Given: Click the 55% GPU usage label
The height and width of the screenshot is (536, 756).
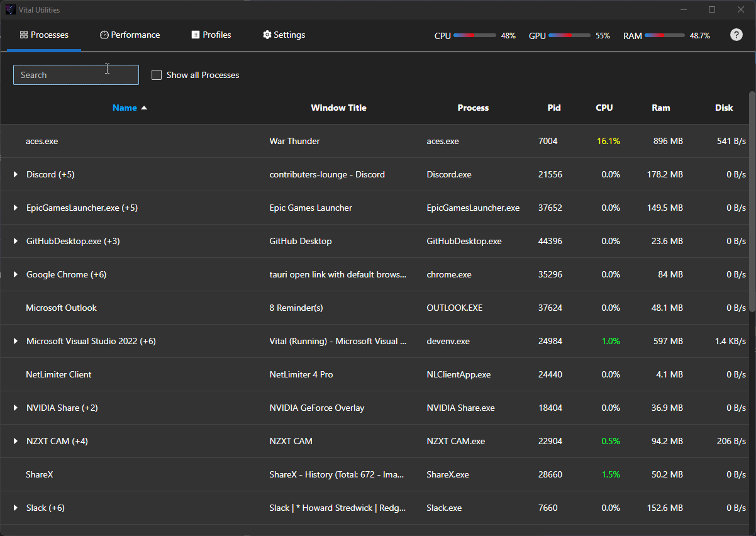Looking at the screenshot, I should (603, 36).
